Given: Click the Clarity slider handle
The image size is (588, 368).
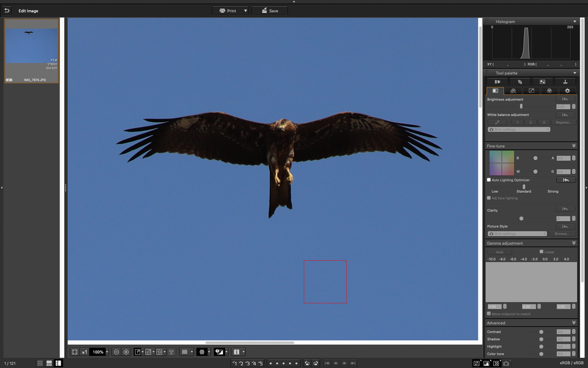Looking at the screenshot, I should (x=521, y=219).
